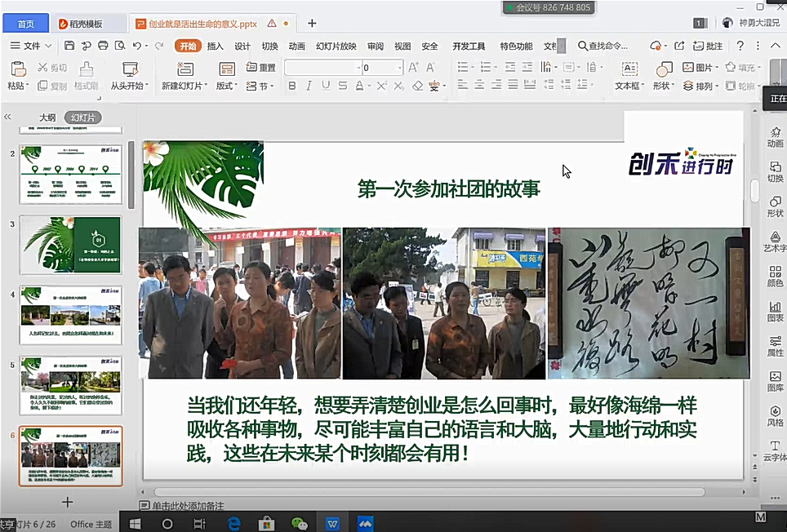Click the Print icon in quick access toolbar
This screenshot has height=532, width=787.
[x=104, y=46]
